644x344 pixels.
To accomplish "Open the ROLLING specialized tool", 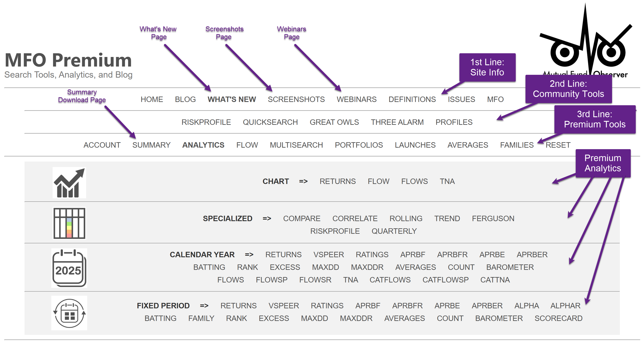I will (406, 219).
